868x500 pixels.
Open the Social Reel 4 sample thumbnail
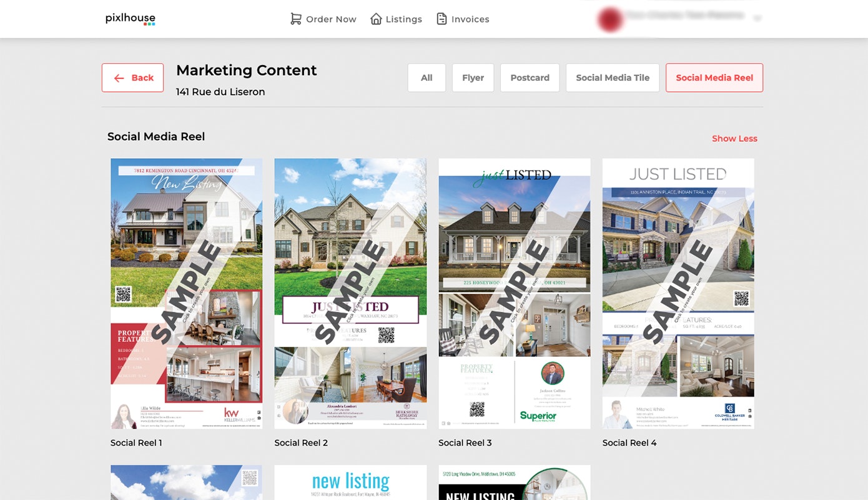coord(678,293)
